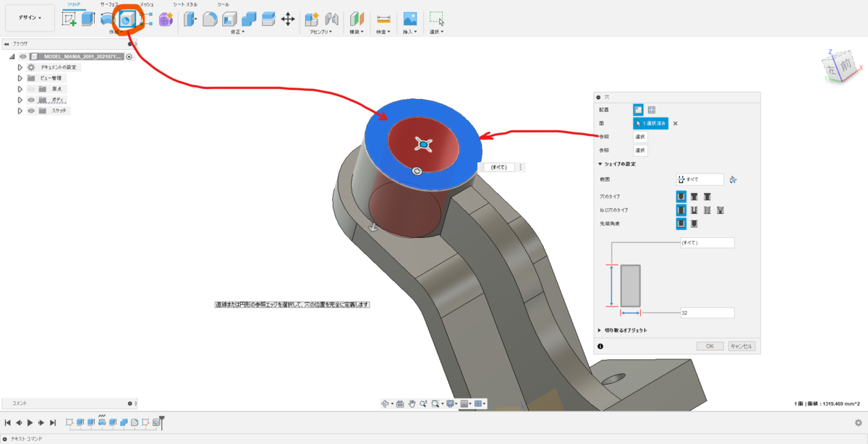Select the New Component tool
868x444 pixels.
coord(312,20)
